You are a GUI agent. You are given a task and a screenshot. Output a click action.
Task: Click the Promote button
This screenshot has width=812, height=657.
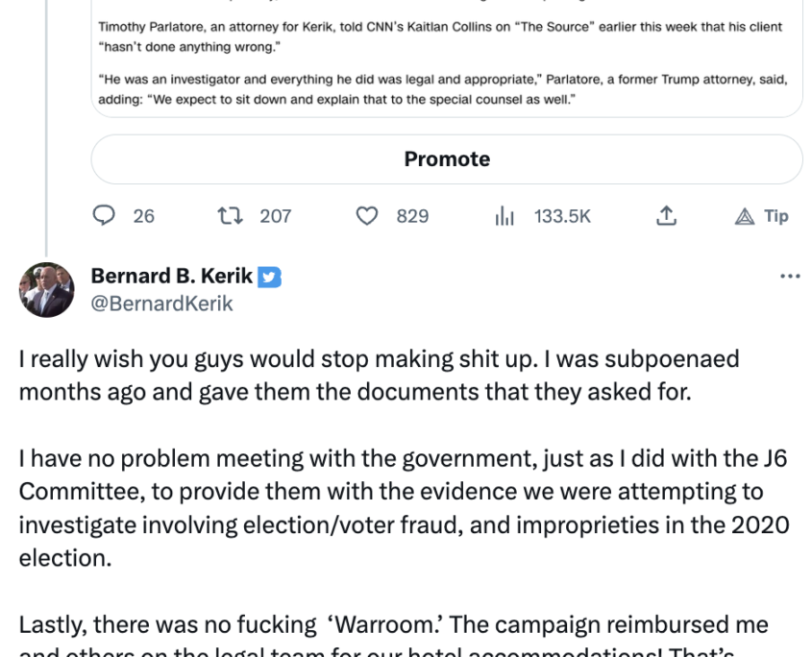pyautogui.click(x=447, y=158)
